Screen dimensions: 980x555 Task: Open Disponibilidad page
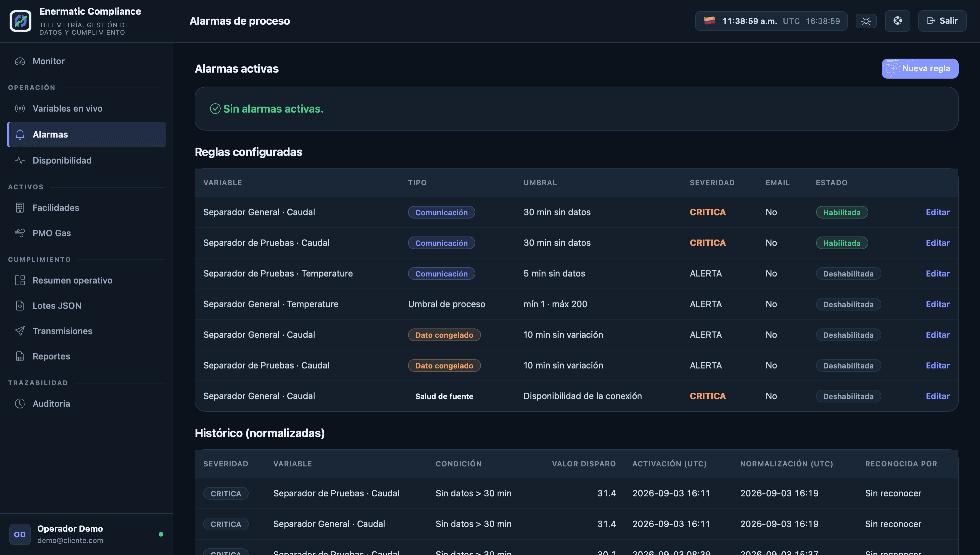(x=86, y=161)
